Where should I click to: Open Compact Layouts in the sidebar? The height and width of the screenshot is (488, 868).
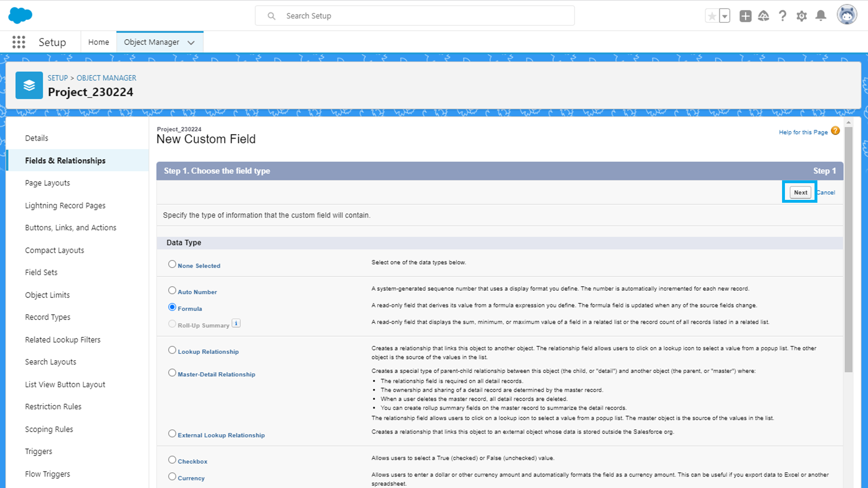pyautogui.click(x=54, y=250)
